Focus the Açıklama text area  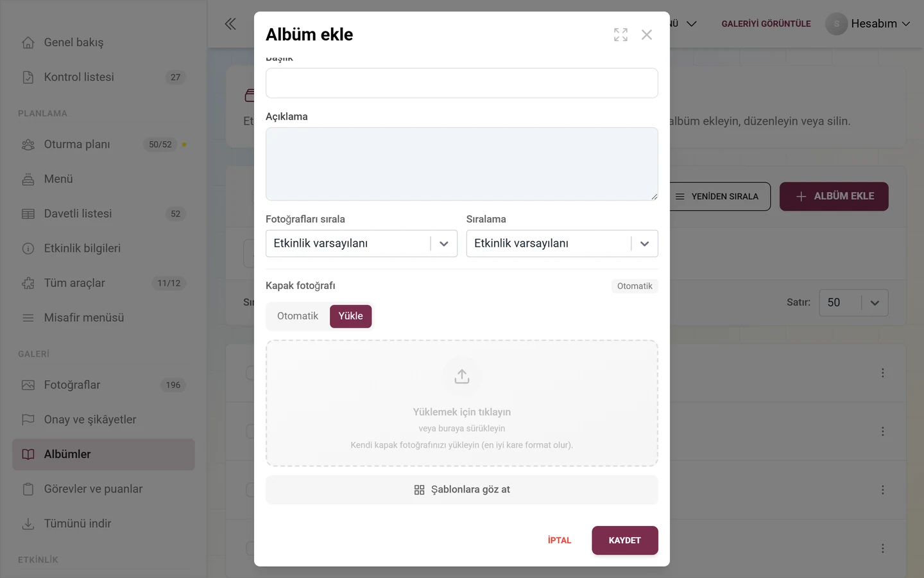(x=462, y=164)
